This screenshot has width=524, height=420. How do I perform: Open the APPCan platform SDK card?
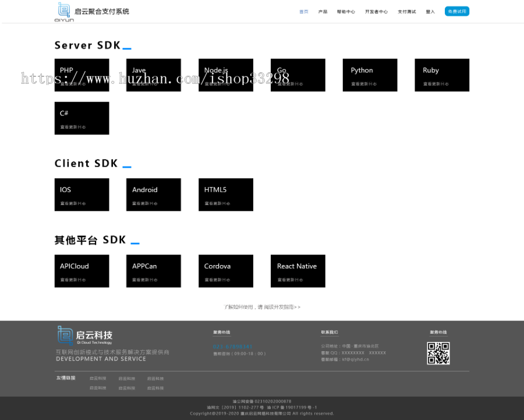click(154, 271)
